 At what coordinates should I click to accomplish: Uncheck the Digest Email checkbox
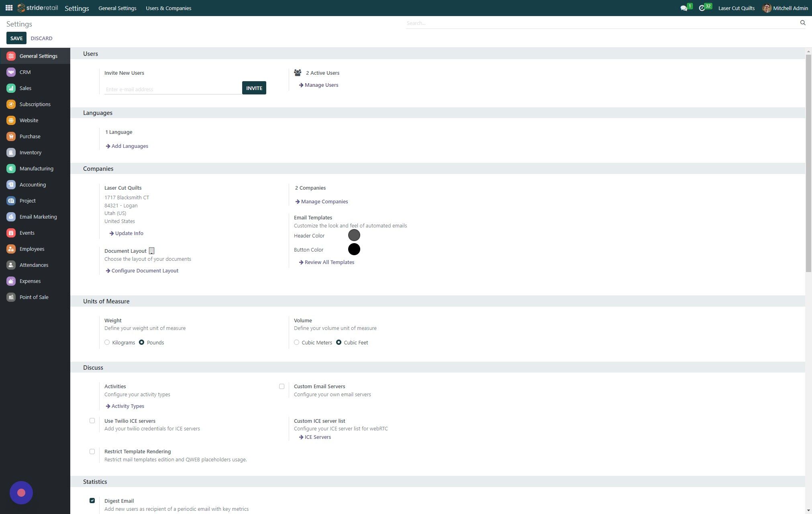coord(92,501)
